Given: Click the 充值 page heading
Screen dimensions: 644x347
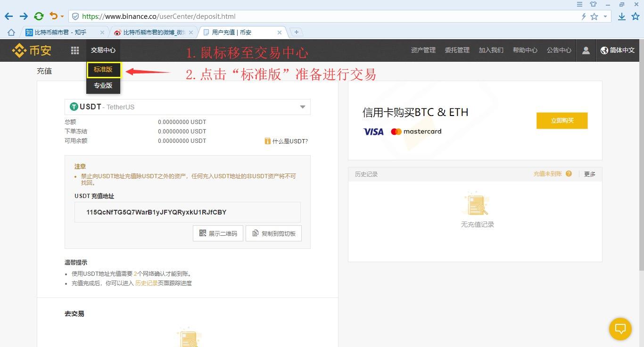Looking at the screenshot, I should [44, 71].
